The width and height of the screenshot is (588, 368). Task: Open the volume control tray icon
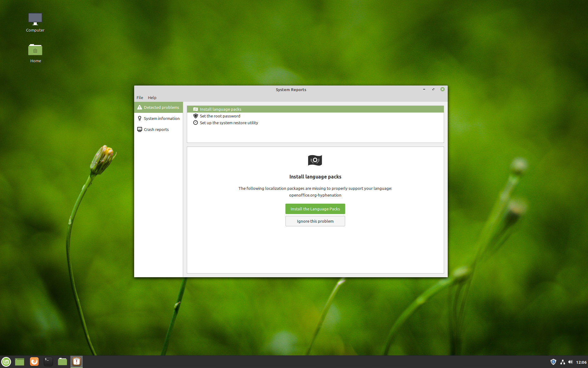pos(571,362)
